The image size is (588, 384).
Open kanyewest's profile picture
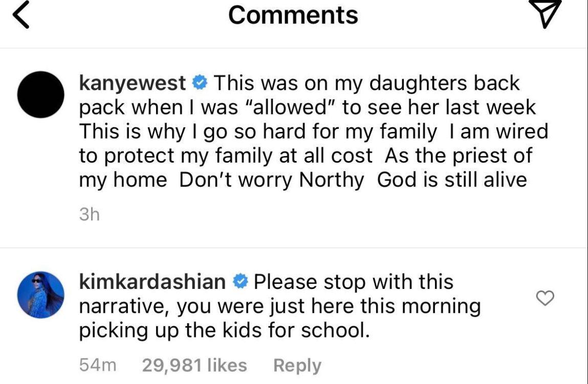(40, 94)
